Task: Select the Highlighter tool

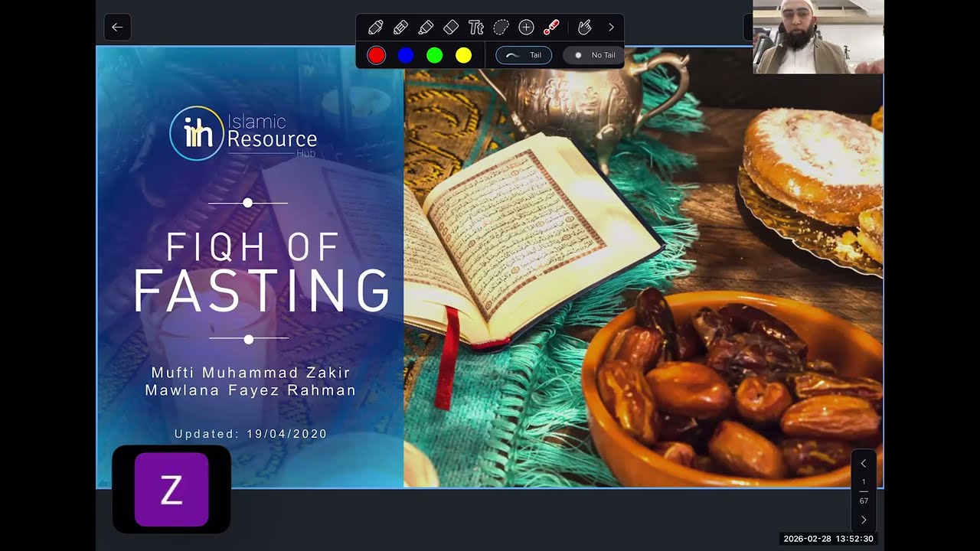Action: pos(426,28)
